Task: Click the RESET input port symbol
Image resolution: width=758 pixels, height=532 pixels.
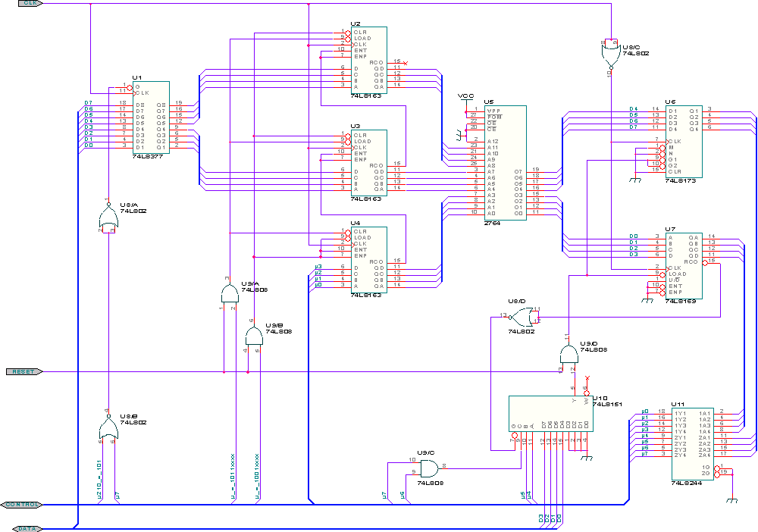Action: [24, 371]
